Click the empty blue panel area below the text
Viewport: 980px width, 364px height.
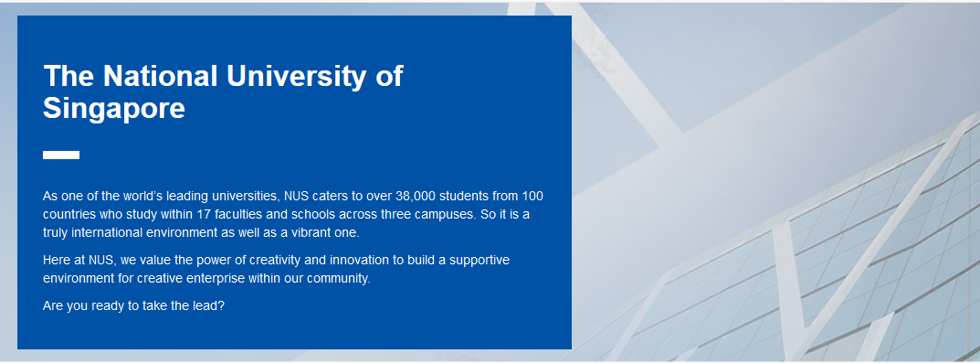pyautogui.click(x=294, y=331)
